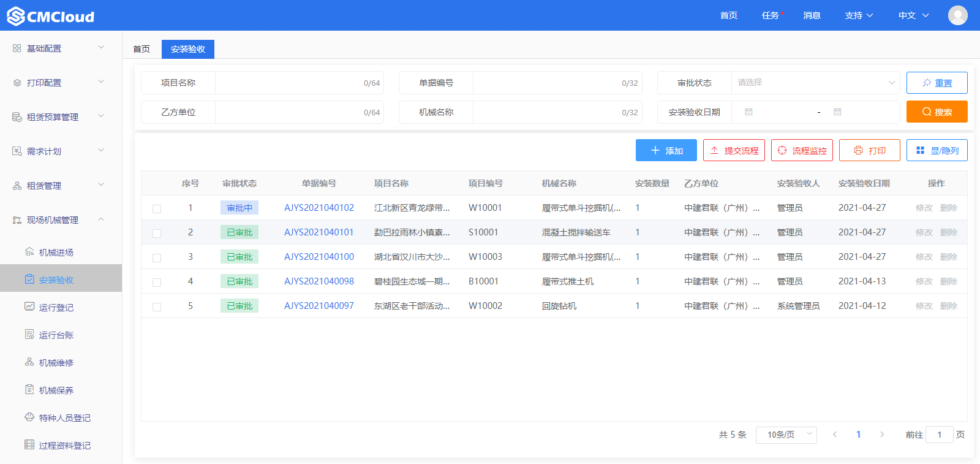The width and height of the screenshot is (980, 464).
Task: Click the grid icon in 显/隐列
Action: [920, 150]
